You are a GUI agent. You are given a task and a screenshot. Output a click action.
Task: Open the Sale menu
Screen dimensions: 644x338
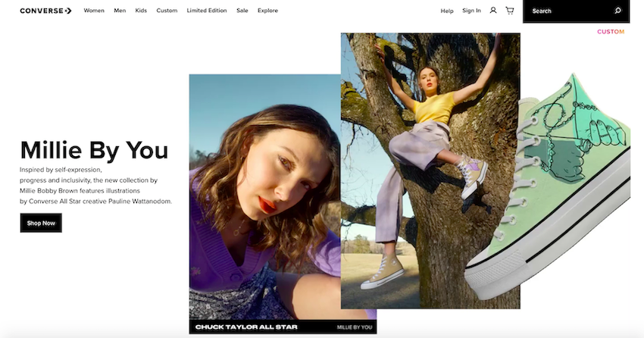point(242,11)
